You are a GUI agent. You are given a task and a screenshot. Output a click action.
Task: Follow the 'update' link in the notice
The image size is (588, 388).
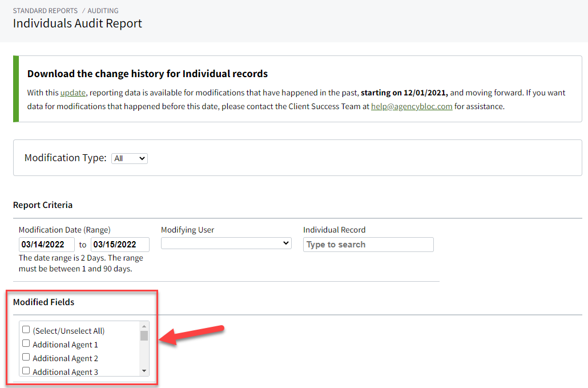click(x=73, y=93)
